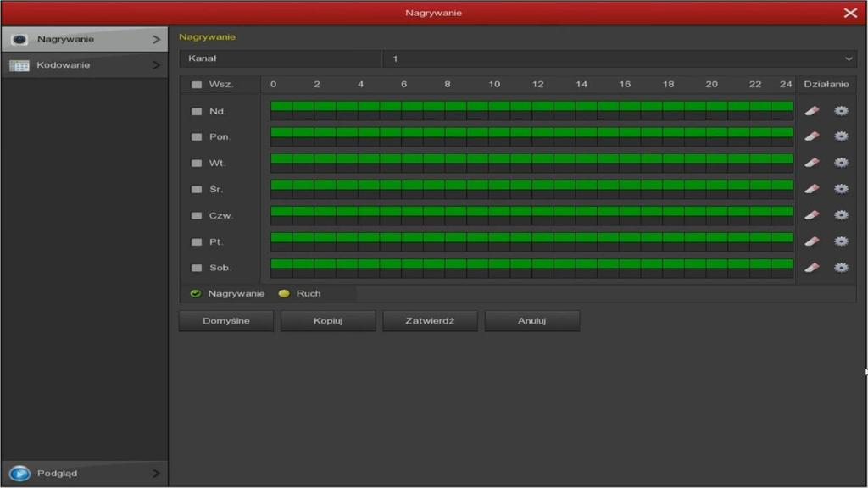Click the camera icon beside Nagrywanie sidebar
868x488 pixels.
coord(19,39)
